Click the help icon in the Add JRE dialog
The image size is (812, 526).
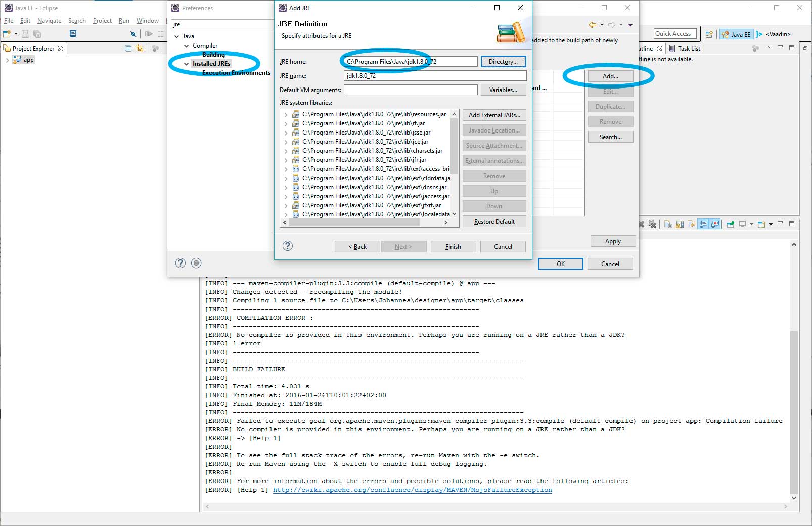(x=288, y=246)
